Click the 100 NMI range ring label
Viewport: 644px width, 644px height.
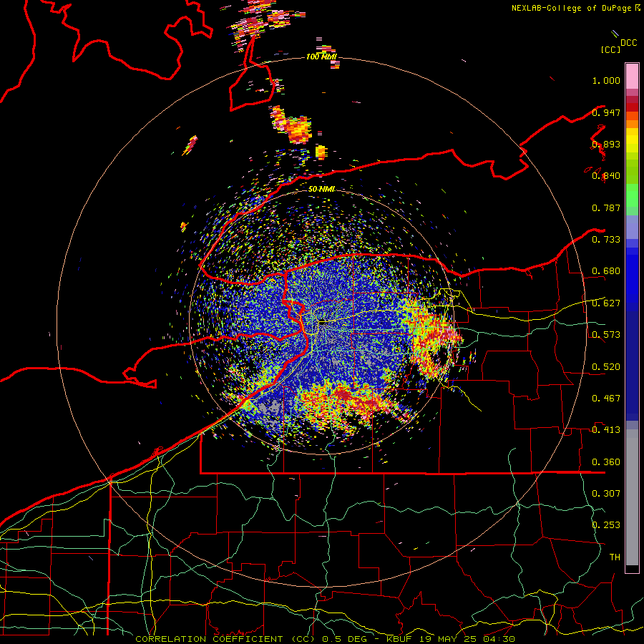pyautogui.click(x=321, y=57)
